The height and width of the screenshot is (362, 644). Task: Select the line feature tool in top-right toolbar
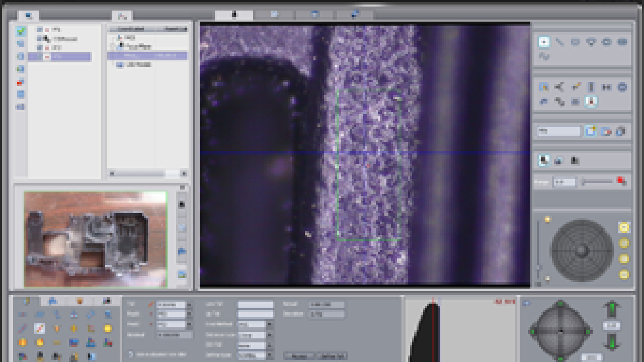559,42
